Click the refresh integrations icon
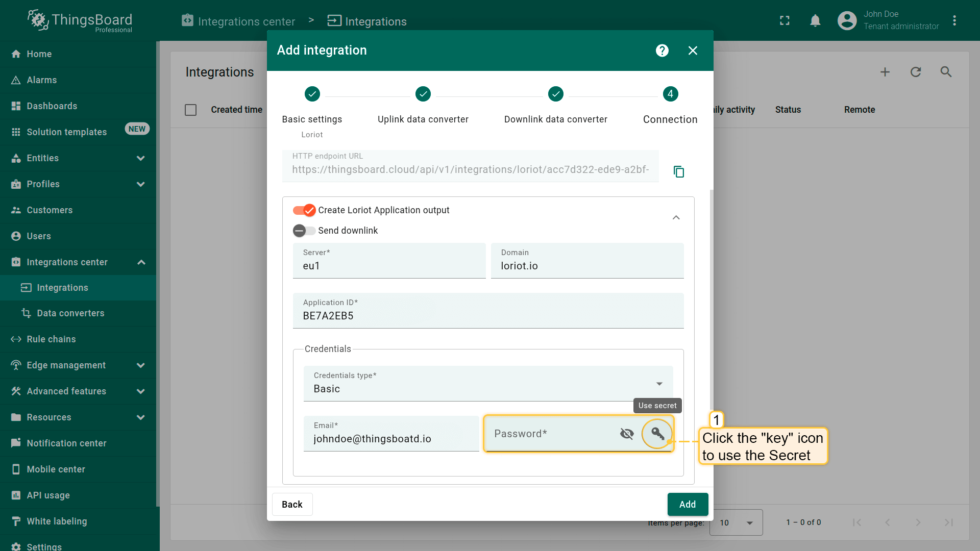Image resolution: width=980 pixels, height=551 pixels. point(916,72)
